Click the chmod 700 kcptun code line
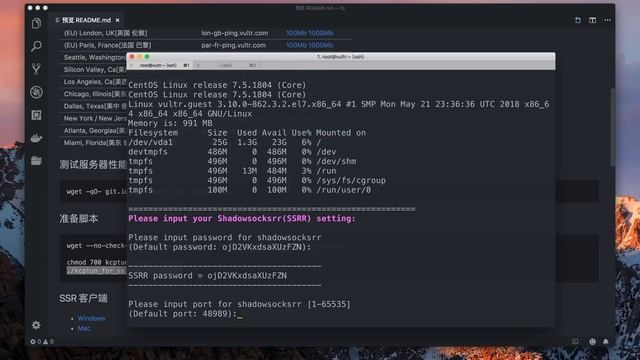Viewport: 640px width, 360px height. coord(97,262)
